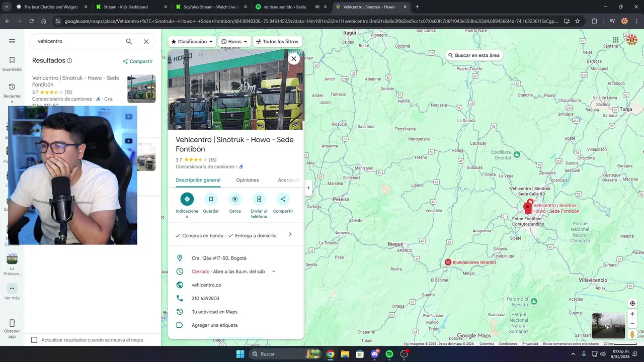Open the first result's truck photo thumbnail

(x=141, y=88)
